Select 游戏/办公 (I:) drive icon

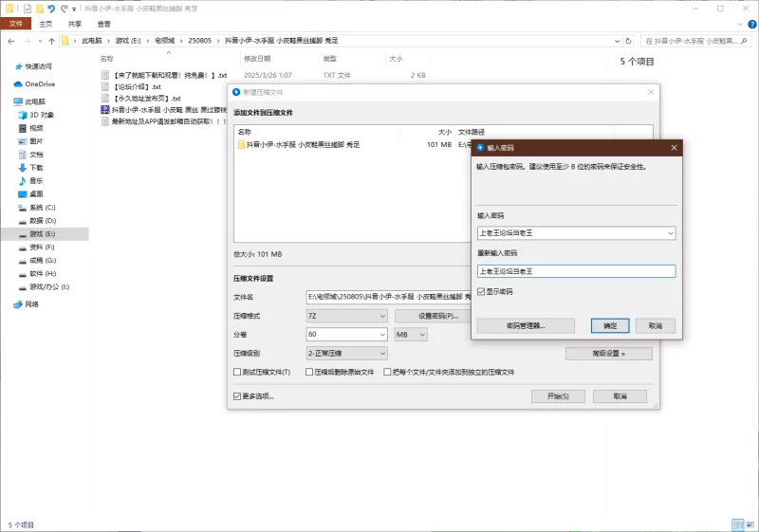(22, 287)
